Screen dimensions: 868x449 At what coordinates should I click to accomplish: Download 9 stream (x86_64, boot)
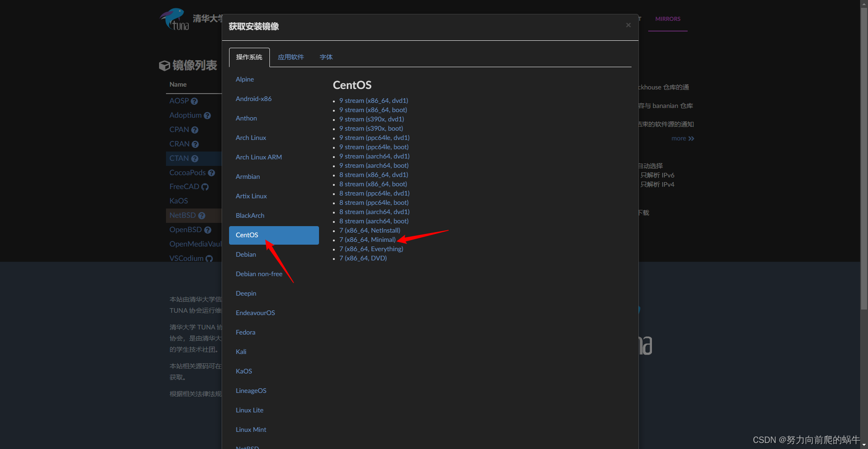click(x=373, y=110)
